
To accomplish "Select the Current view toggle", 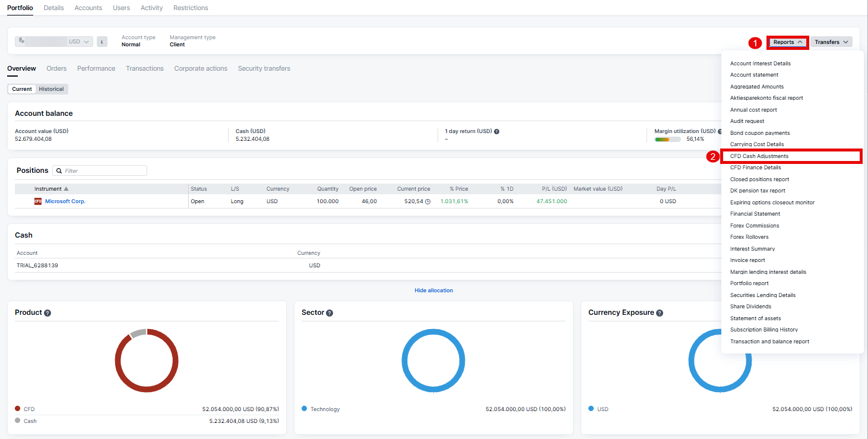I will 22,89.
